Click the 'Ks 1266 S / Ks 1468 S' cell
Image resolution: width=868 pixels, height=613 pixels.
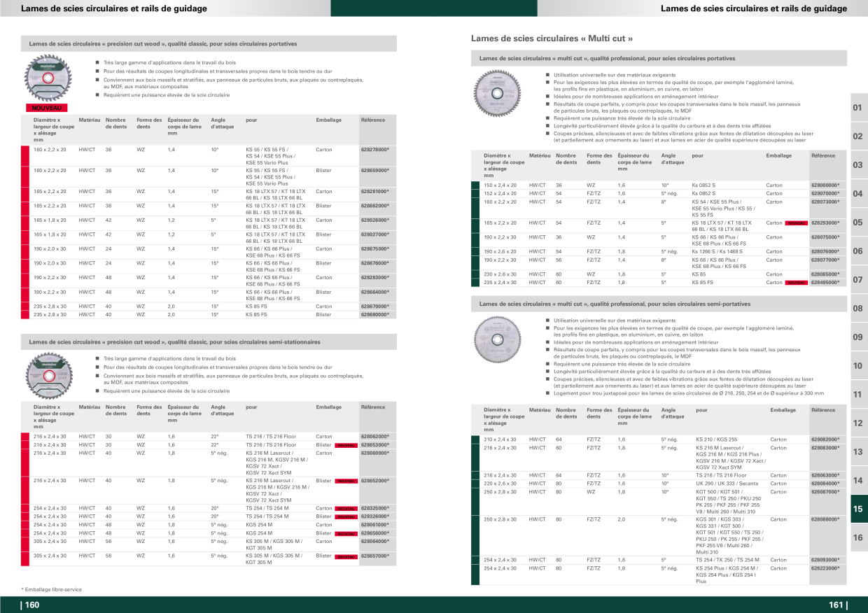click(719, 251)
